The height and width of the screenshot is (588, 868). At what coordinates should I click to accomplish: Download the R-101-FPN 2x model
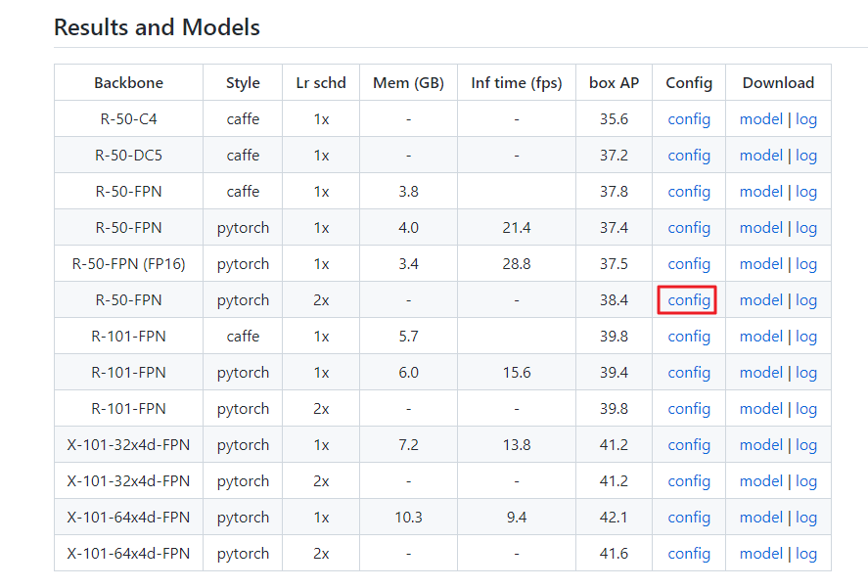pyautogui.click(x=761, y=408)
